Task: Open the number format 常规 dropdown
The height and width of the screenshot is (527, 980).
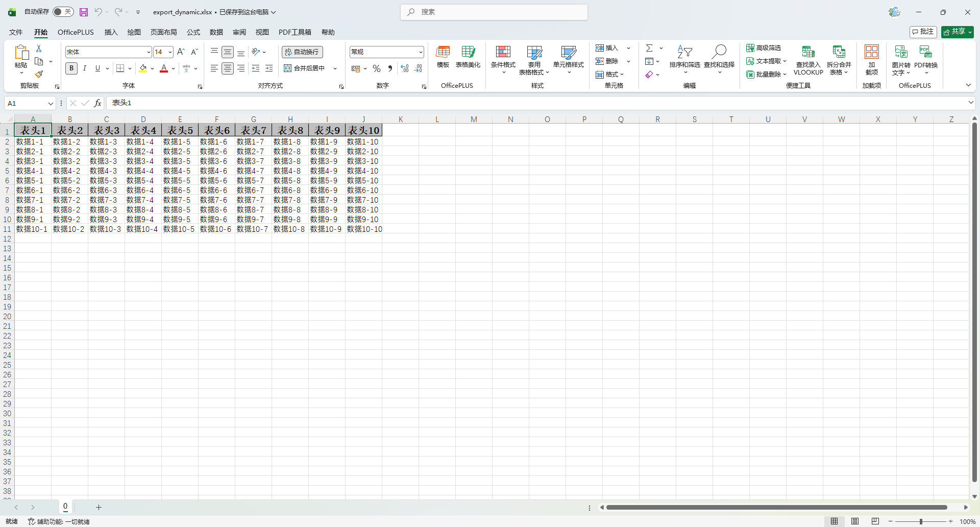Action: coord(421,52)
